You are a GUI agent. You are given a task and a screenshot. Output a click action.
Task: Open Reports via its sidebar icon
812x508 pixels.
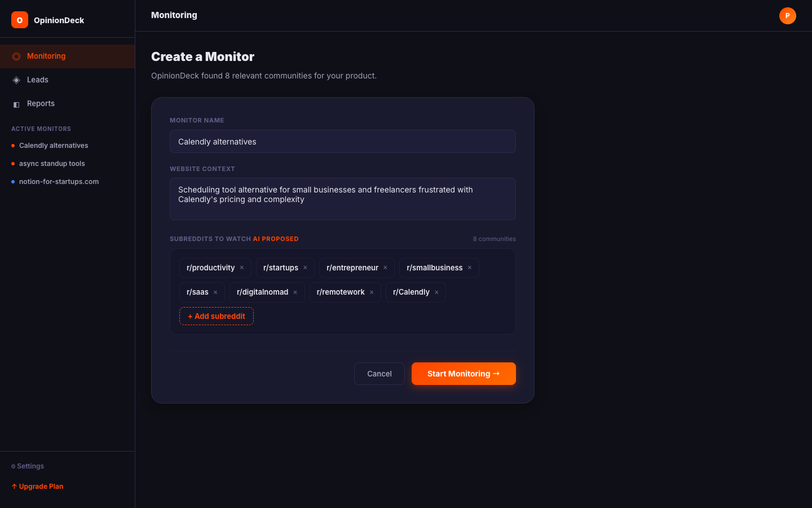pos(16,104)
